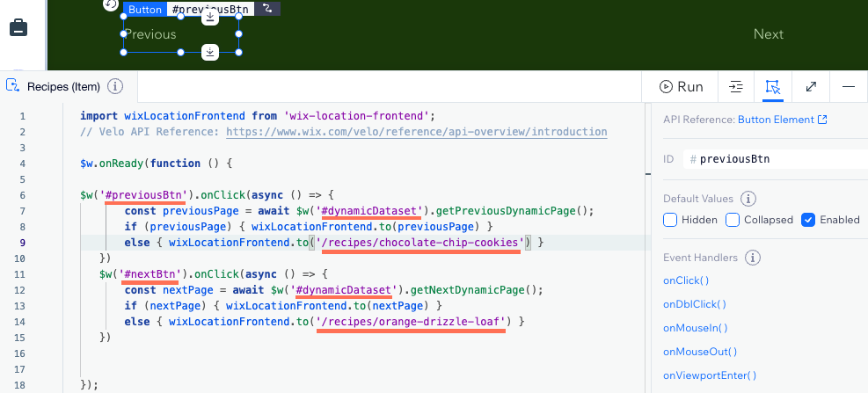Click the ID field containing previousBtn

coord(775,159)
